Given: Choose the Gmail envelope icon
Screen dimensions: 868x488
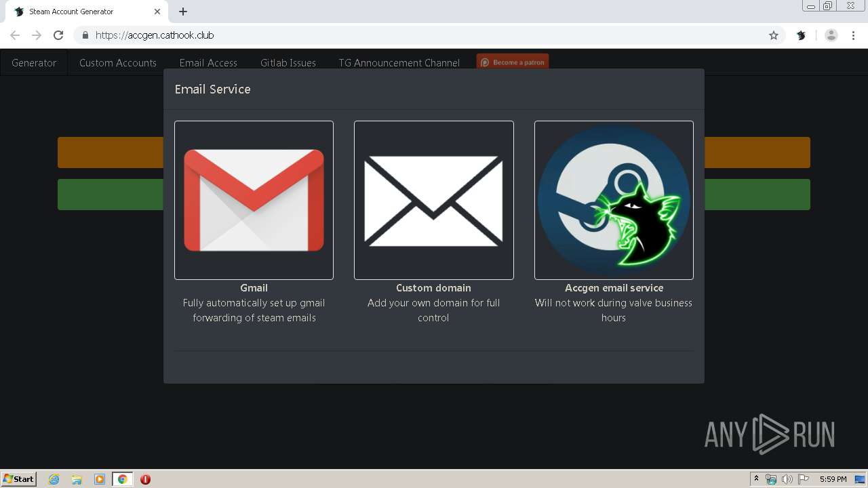Looking at the screenshot, I should tap(254, 200).
